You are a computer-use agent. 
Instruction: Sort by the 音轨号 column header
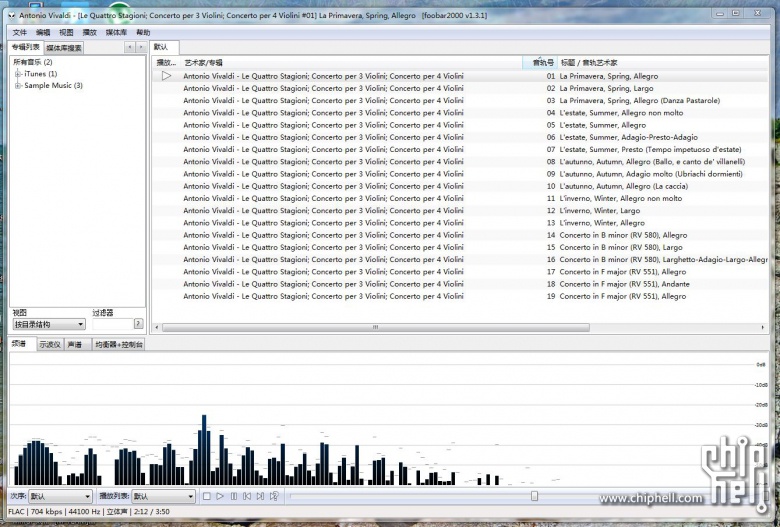point(542,63)
